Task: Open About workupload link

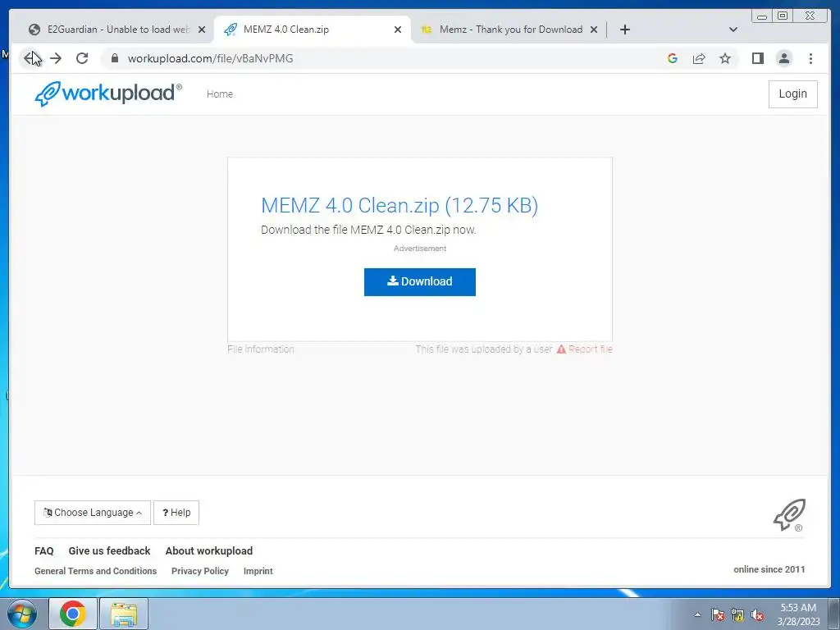Action: pyautogui.click(x=209, y=550)
